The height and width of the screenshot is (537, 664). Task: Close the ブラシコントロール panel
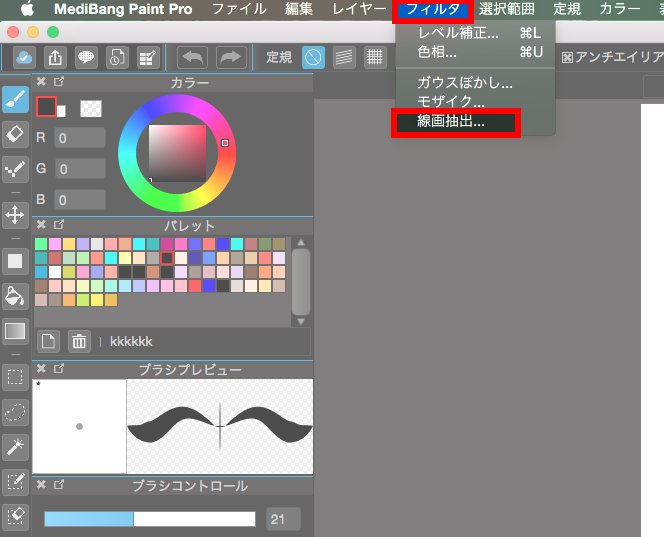tap(41, 484)
